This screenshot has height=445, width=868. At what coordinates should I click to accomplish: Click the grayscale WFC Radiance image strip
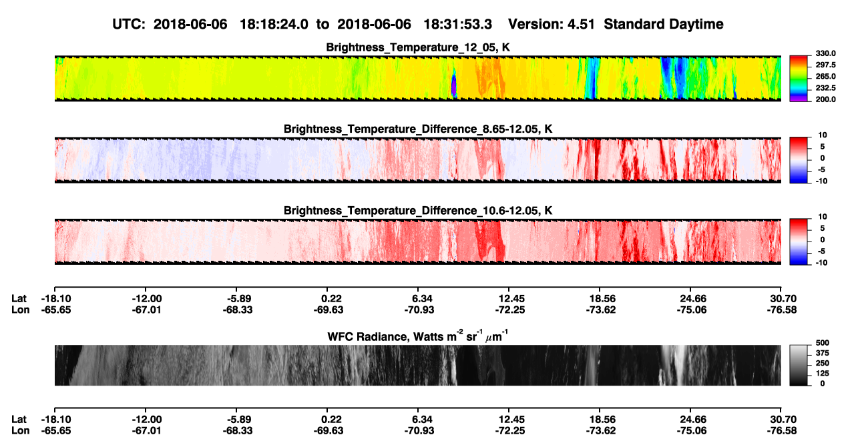click(x=417, y=365)
